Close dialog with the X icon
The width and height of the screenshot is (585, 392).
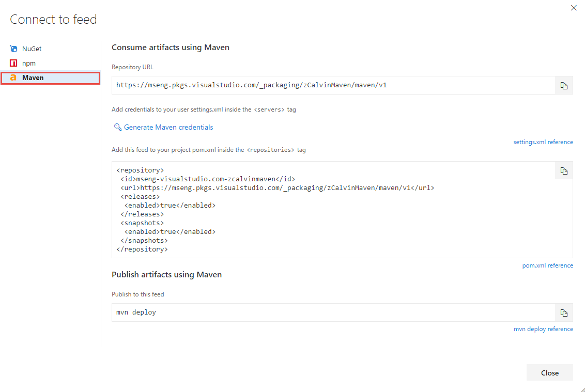point(574,8)
